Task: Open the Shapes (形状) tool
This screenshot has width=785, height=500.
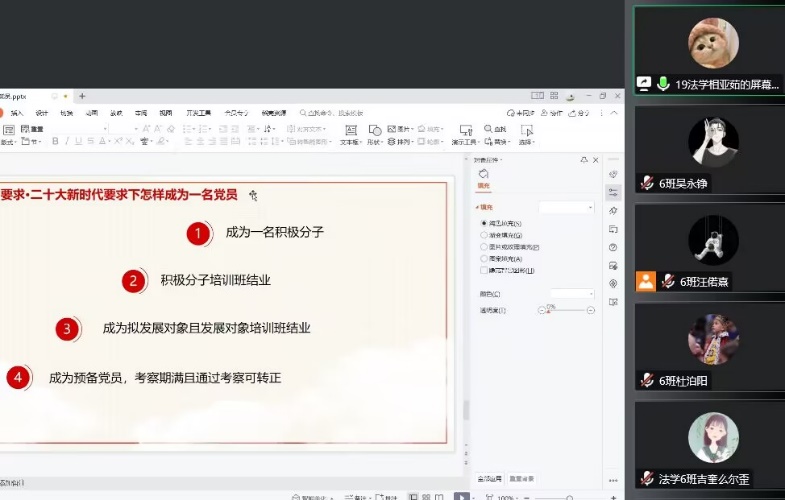Action: tap(374, 135)
